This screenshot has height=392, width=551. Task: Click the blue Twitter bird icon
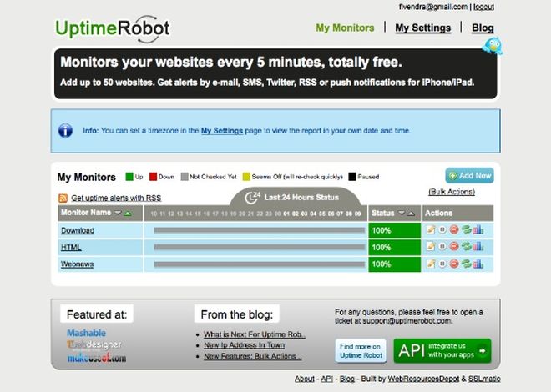(x=493, y=46)
